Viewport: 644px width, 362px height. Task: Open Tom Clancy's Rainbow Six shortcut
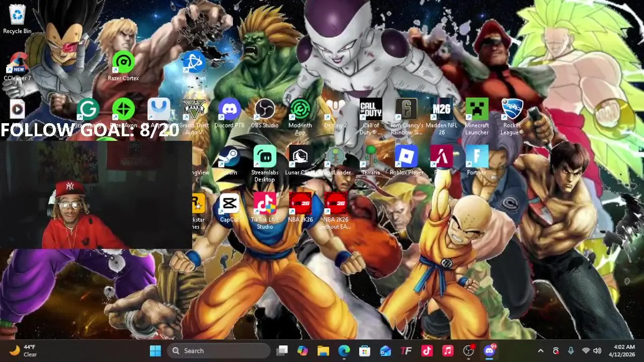[x=406, y=117]
